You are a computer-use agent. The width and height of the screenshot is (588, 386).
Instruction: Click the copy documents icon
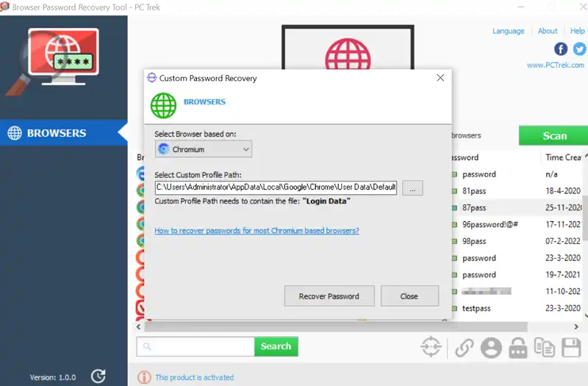545,347
